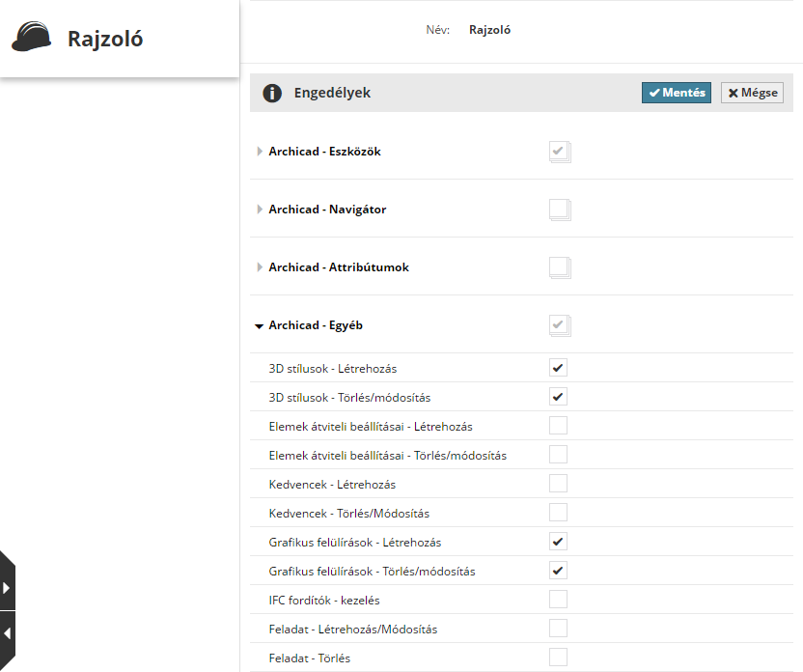Toggle all Archicad - Eszközök permissions

click(x=558, y=151)
